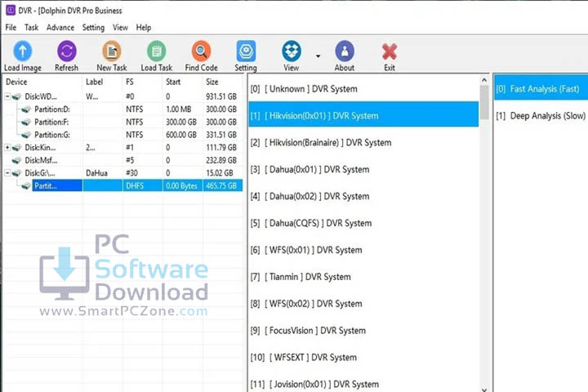Open the File menu
588x392 pixels.
(11, 28)
